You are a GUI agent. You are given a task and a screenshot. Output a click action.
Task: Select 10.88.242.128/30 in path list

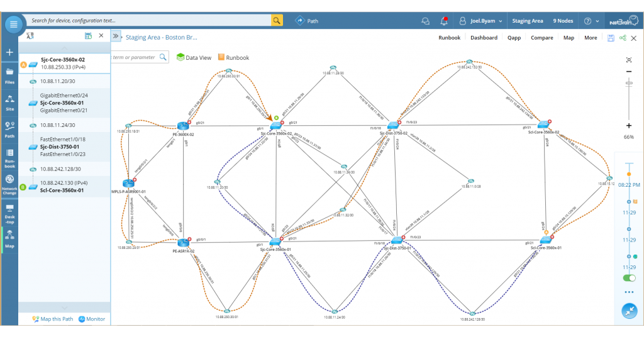click(x=65, y=169)
